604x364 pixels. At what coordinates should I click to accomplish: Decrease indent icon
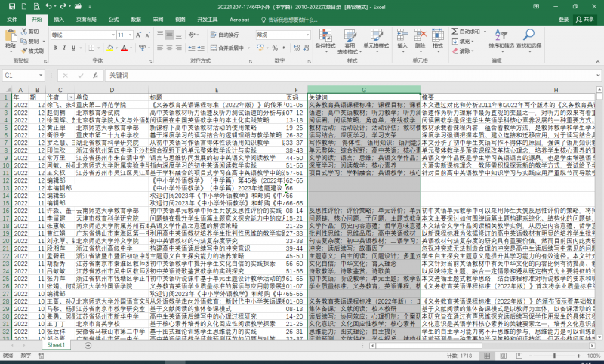click(x=192, y=48)
